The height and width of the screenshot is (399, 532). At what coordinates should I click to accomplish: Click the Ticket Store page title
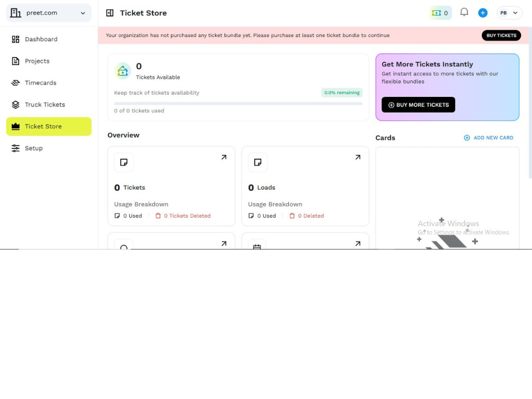143,13
